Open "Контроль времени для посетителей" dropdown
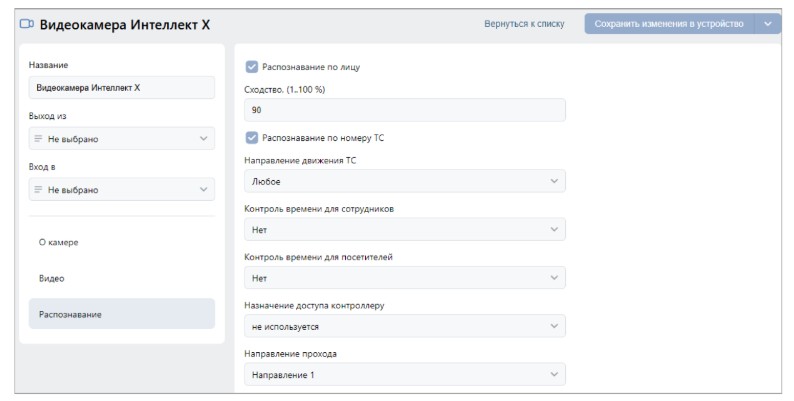 click(x=404, y=278)
